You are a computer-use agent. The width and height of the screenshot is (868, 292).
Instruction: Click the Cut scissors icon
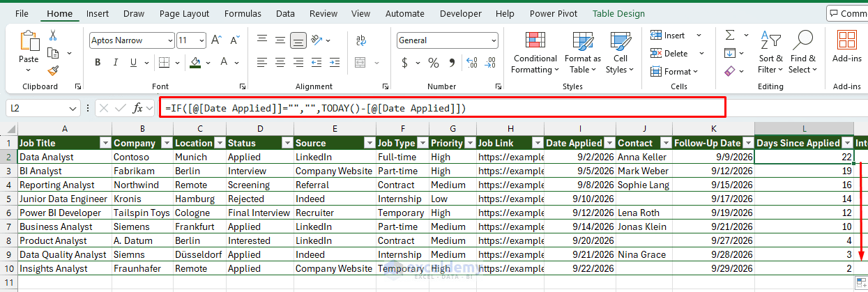(x=53, y=36)
